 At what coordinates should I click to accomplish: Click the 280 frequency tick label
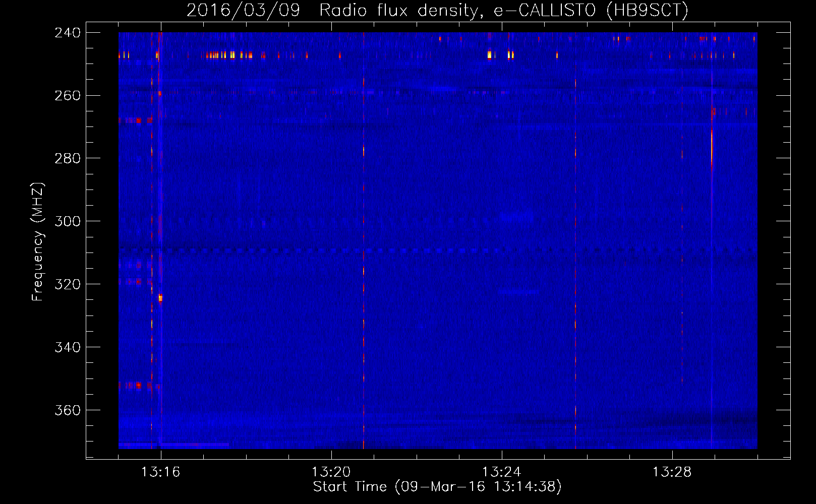click(x=68, y=159)
